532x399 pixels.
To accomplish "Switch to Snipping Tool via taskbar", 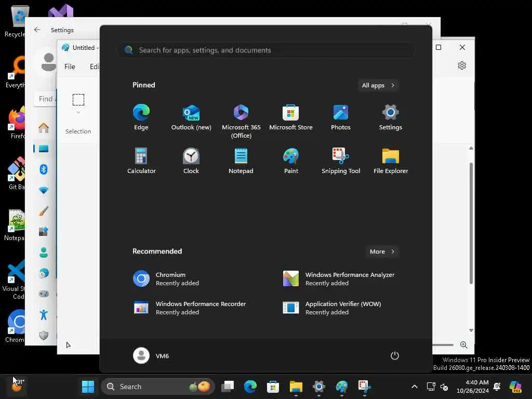I will [x=364, y=387].
